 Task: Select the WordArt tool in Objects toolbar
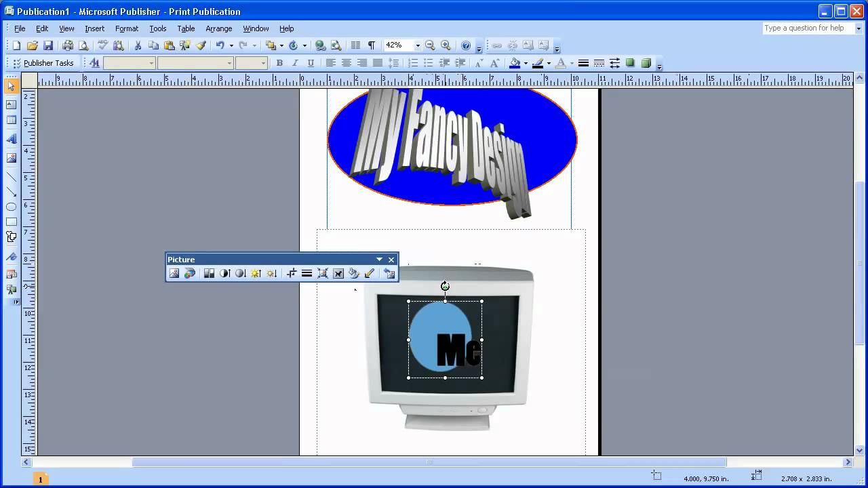tap(12, 139)
